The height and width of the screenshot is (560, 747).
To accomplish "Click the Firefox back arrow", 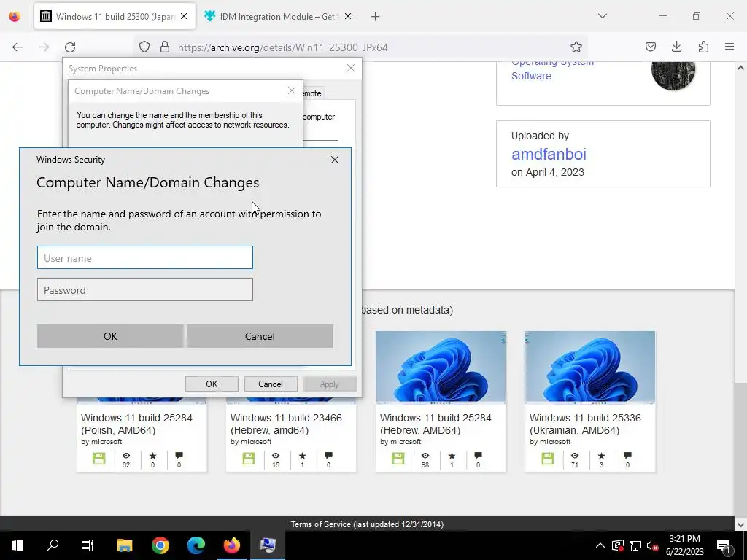I will coord(18,47).
